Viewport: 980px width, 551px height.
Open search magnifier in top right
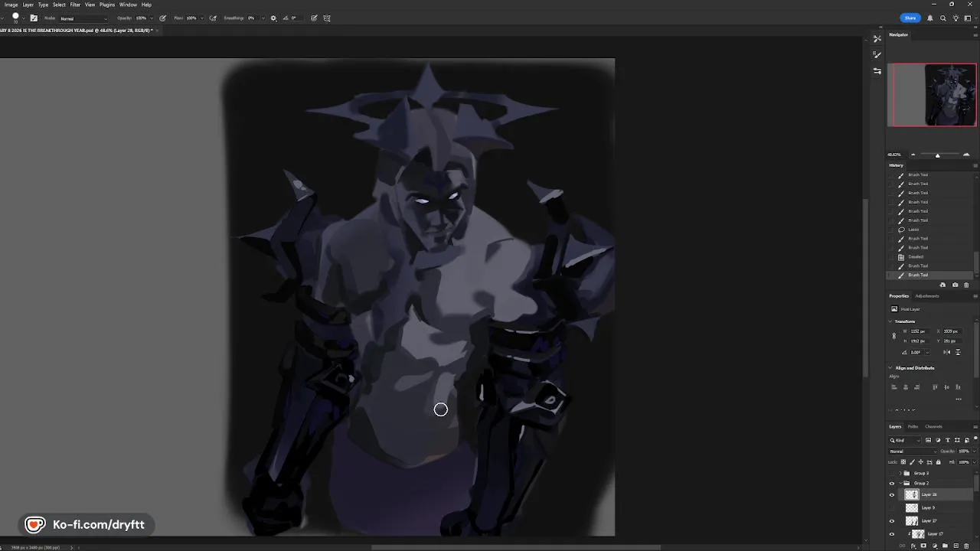943,18
